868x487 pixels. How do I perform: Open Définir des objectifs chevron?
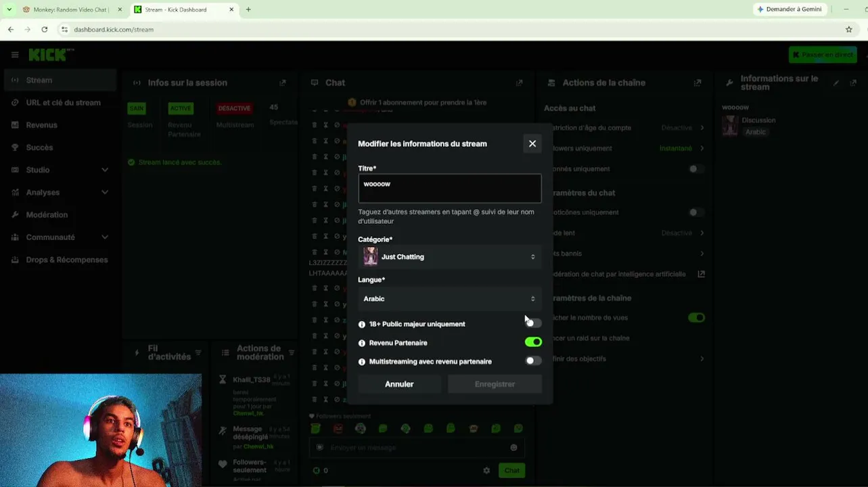click(702, 358)
